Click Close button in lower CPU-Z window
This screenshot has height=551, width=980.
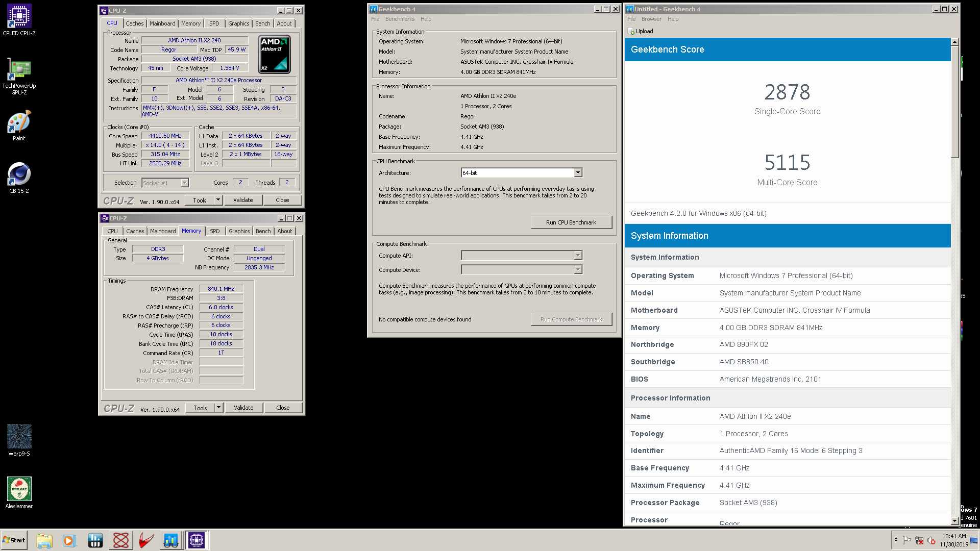point(283,408)
